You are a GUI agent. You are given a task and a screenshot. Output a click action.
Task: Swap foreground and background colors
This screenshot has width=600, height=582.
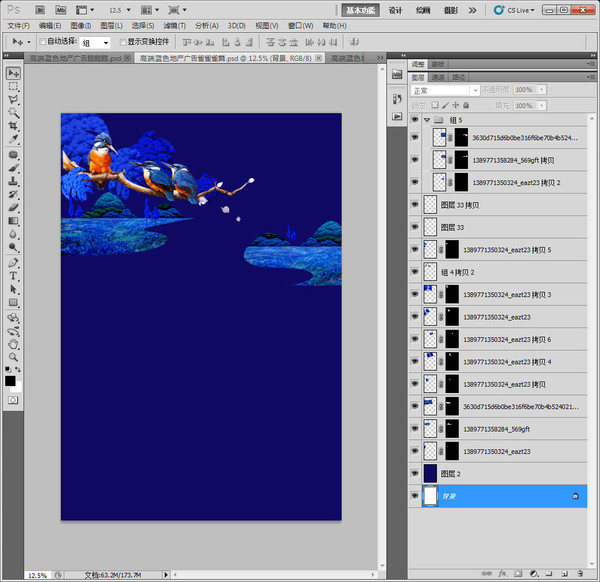click(x=18, y=369)
